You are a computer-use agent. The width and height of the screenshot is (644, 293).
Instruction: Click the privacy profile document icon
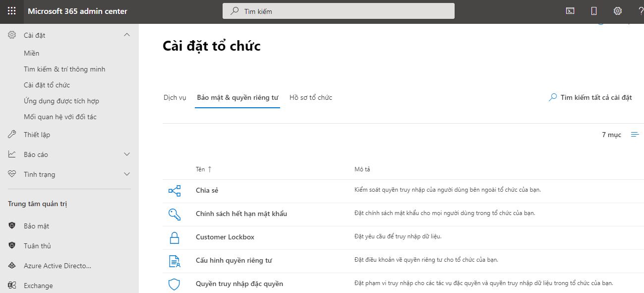175,261
